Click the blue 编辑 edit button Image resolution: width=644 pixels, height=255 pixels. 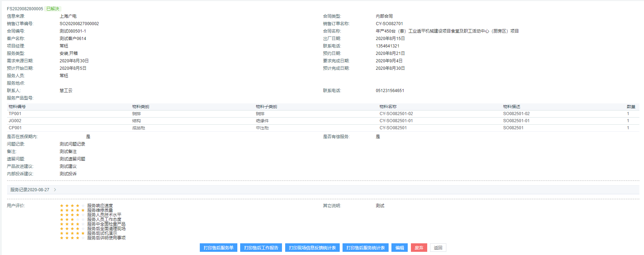coord(400,248)
